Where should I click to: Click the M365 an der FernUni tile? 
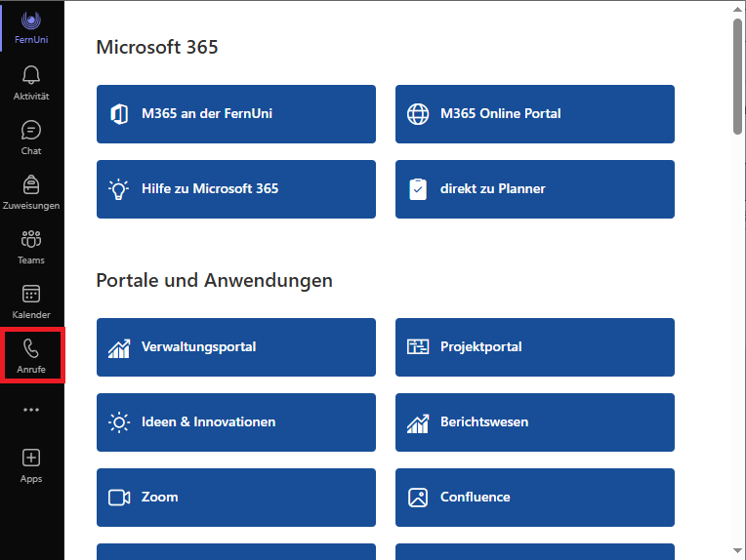tap(235, 113)
